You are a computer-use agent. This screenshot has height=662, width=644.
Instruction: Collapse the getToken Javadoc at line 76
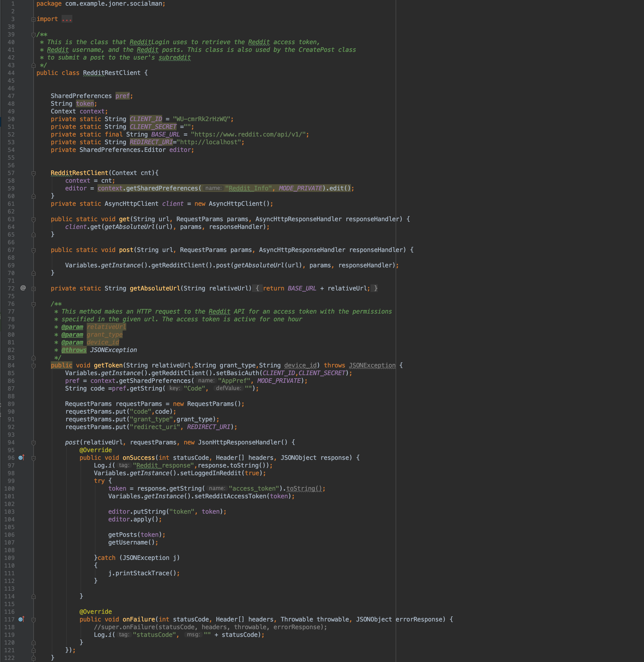point(34,304)
